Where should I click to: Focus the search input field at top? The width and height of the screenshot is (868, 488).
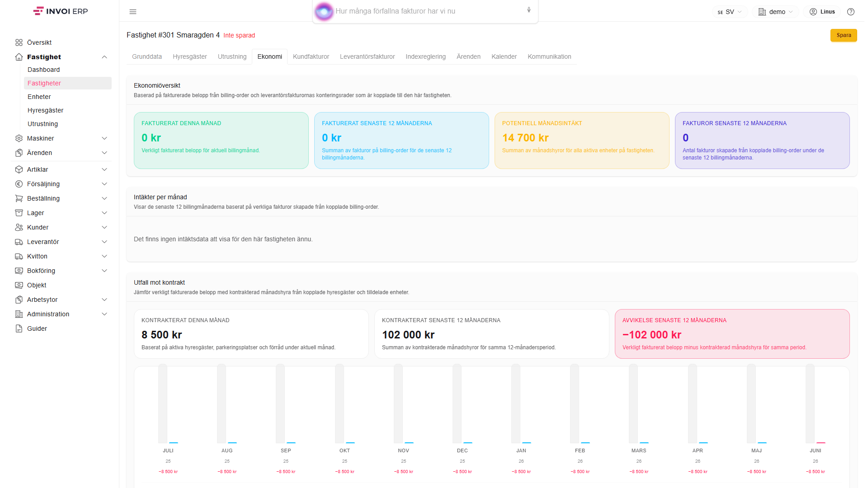tap(428, 11)
